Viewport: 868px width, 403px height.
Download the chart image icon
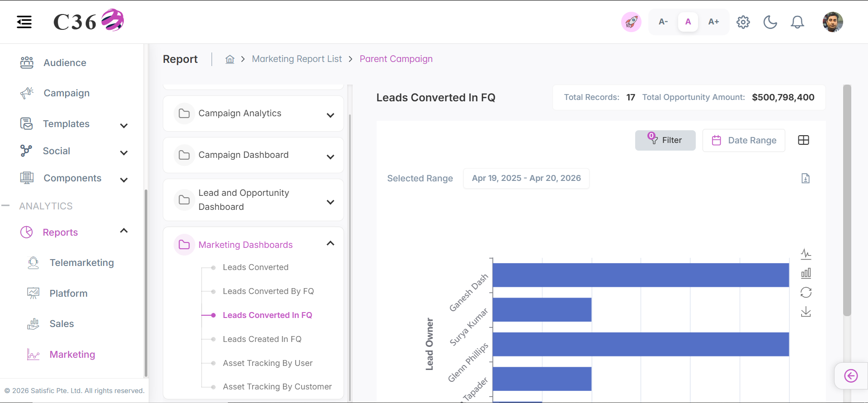pos(806,312)
